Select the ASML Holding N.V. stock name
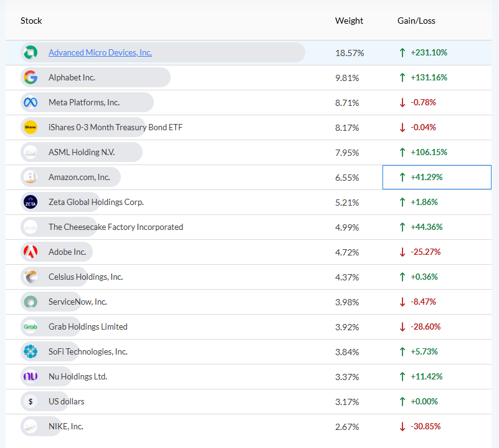The height and width of the screenshot is (448, 499). pos(82,152)
